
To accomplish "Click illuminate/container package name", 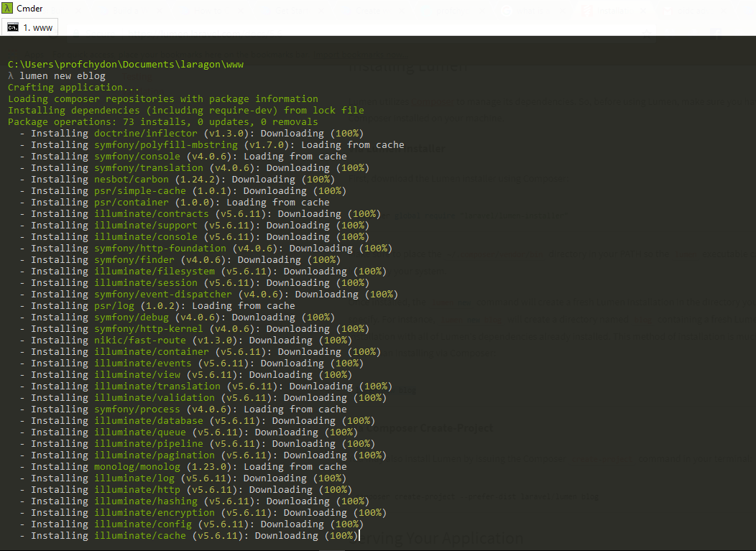I will tap(152, 352).
